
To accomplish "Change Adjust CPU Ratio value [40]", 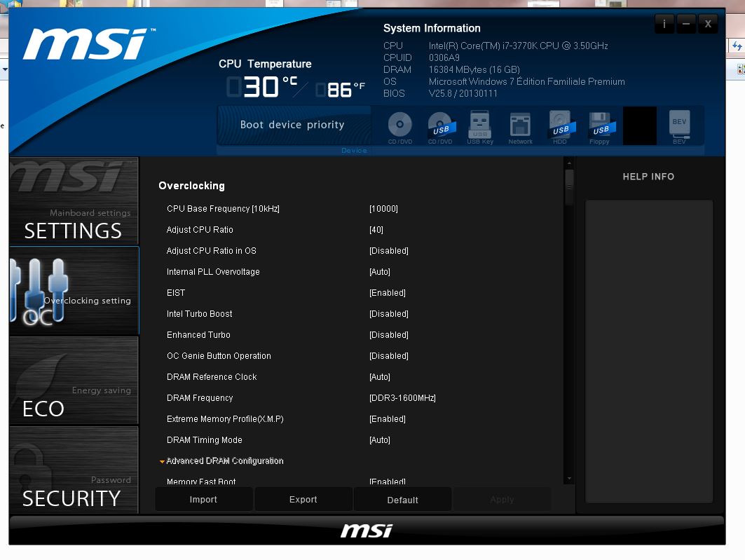I will tap(376, 229).
